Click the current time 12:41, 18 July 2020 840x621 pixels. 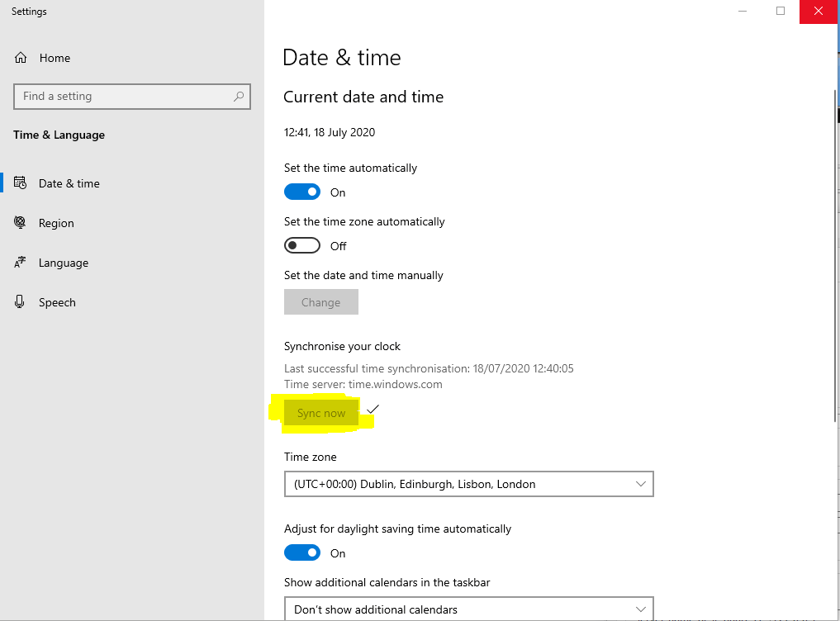330,132
